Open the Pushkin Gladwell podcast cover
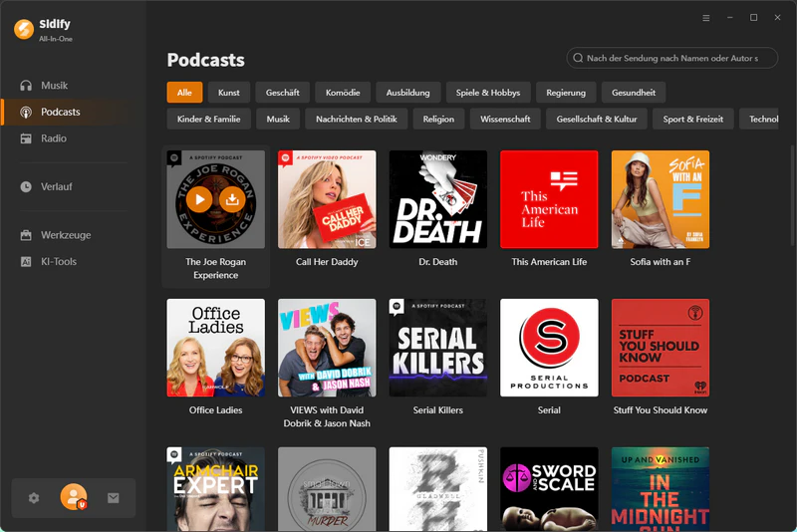 click(438, 489)
